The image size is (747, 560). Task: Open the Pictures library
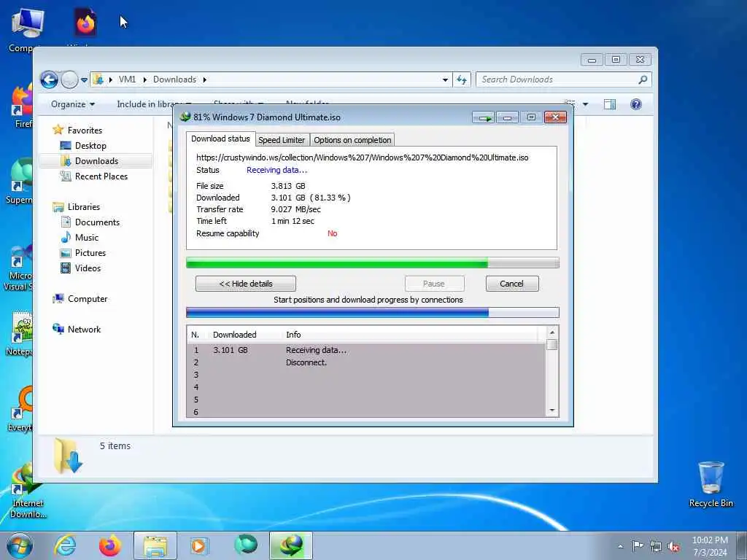click(x=90, y=253)
